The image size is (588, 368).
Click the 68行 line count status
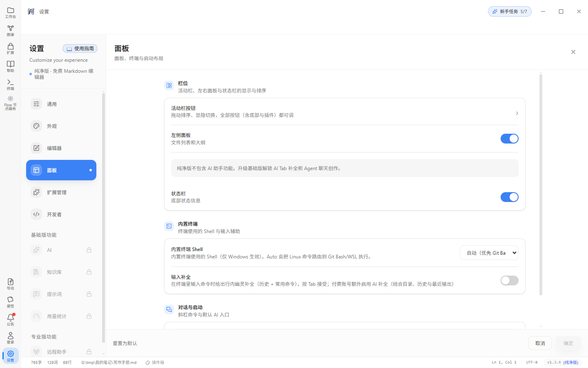point(67,363)
